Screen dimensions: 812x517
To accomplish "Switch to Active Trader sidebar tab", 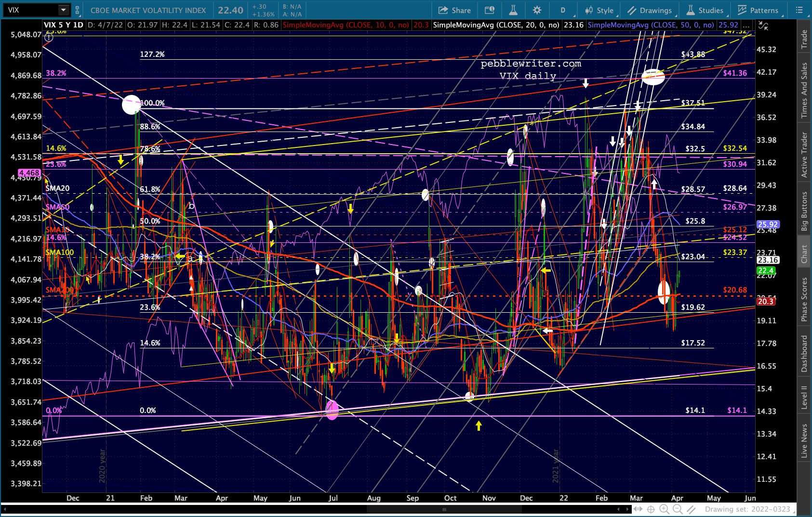I will point(804,155).
